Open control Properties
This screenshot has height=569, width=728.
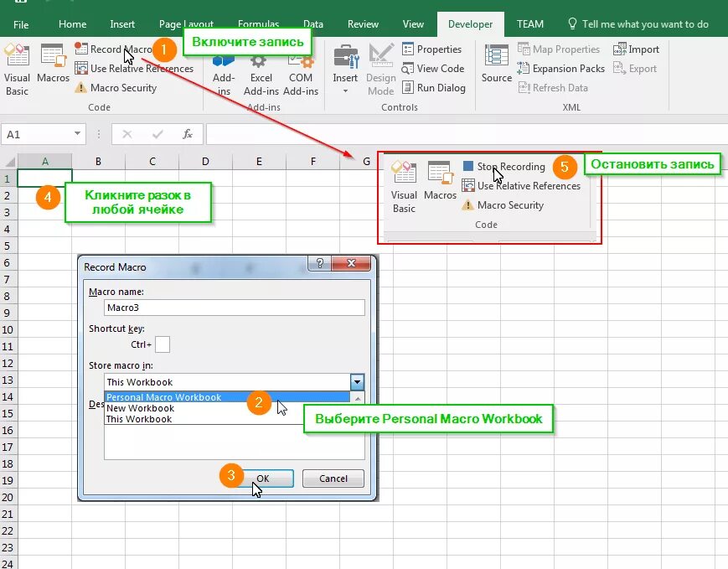click(x=431, y=49)
